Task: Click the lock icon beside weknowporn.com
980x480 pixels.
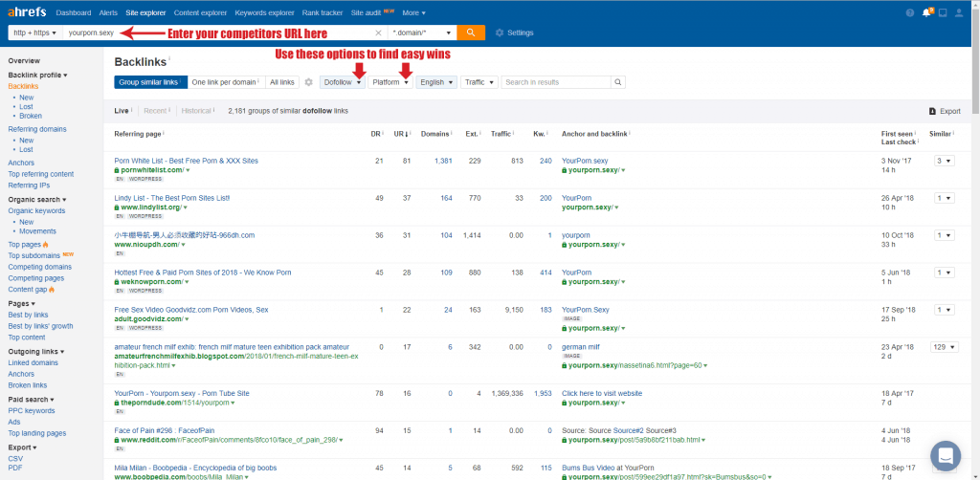Action: point(116,281)
